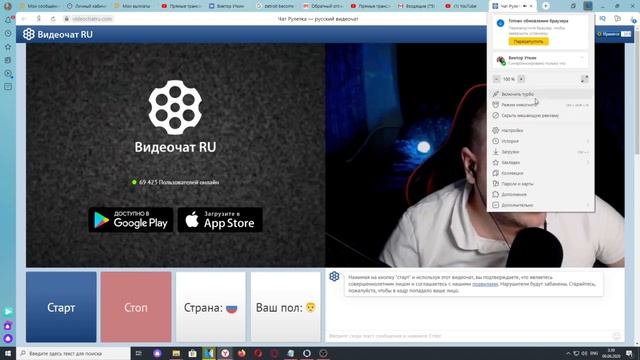Open Пароли и карты from the menu
640x360 pixels.
(540, 184)
